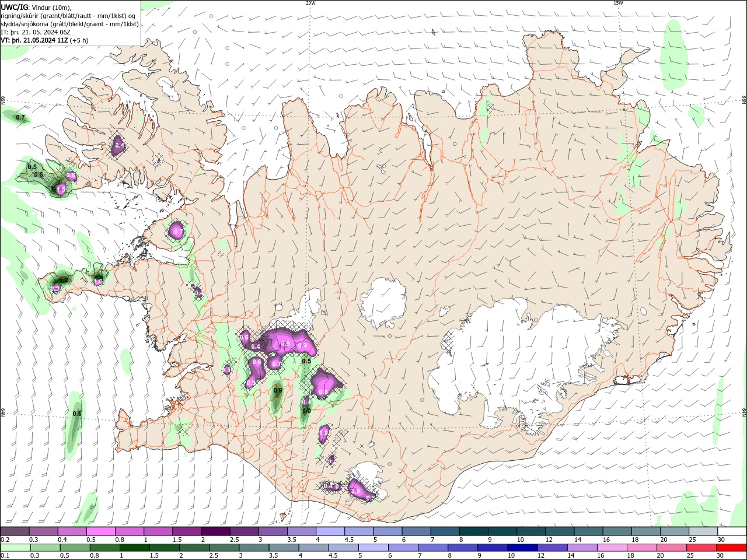Select the 'IT: þri. 21. 05. 2024 06Z' line
The width and height of the screenshot is (747, 560).
click(36, 32)
